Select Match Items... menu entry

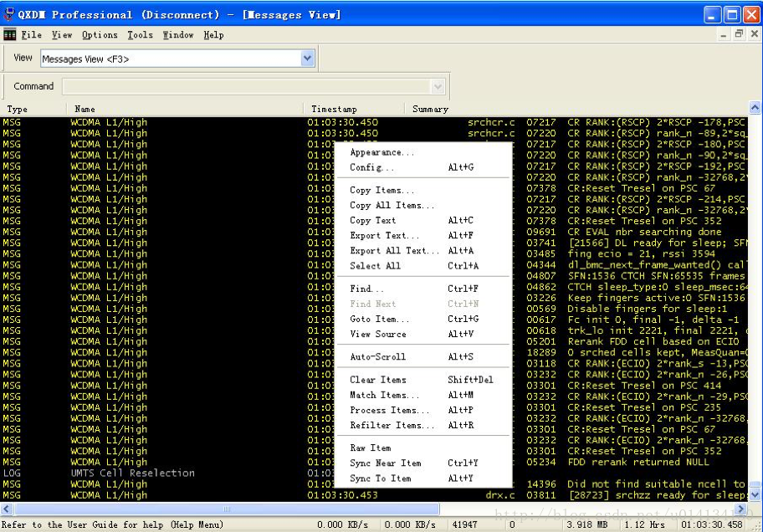[423, 395]
